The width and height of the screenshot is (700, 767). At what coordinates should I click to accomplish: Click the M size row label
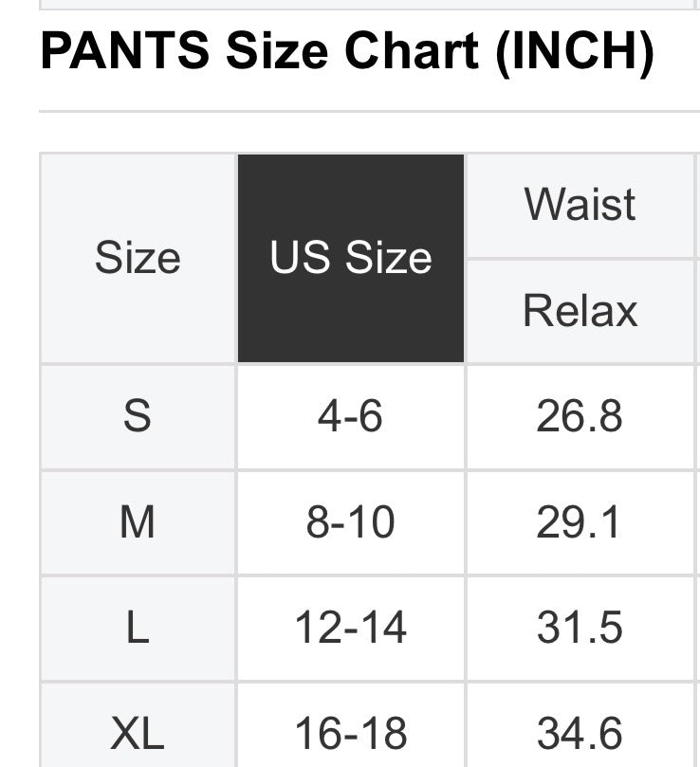point(138,522)
